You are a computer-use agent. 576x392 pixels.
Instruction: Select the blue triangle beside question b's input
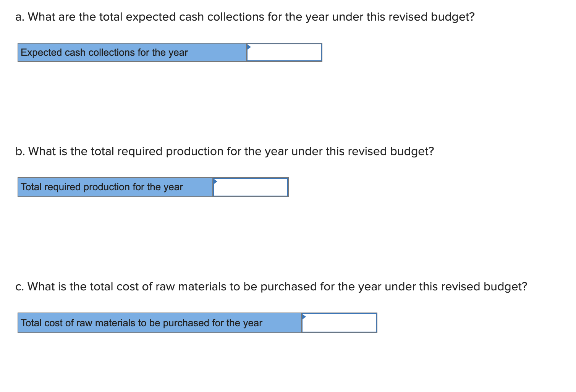coord(215,181)
